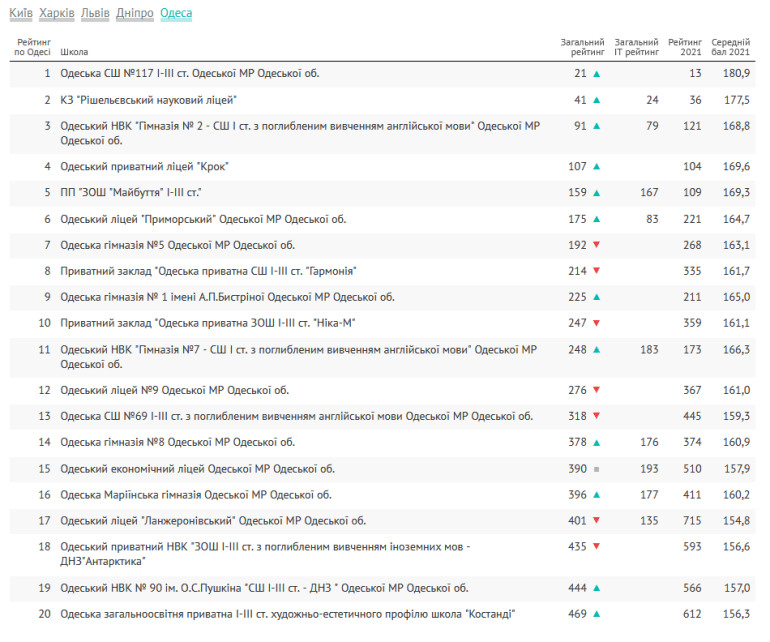Sort by the Загальний рейтинг column header
Viewport: 770px width, 642px height.
tap(582, 47)
